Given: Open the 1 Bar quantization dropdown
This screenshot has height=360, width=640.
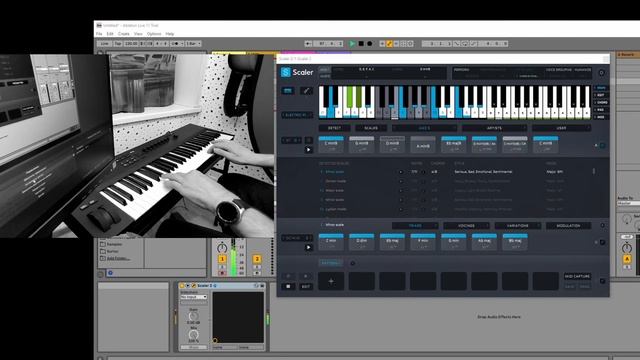Looking at the screenshot, I should [x=193, y=44].
